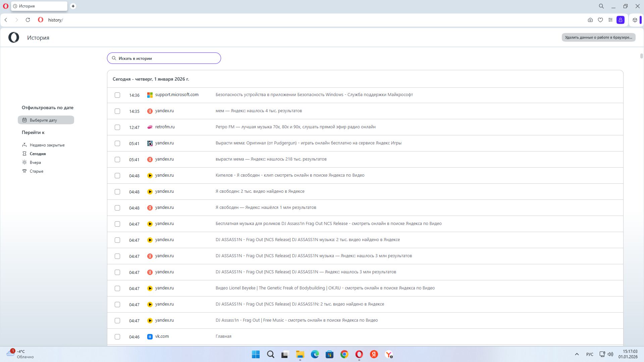Screen dimensions: 644x362
Task: Click the 'Искать в истории' search field
Action: pyautogui.click(x=164, y=58)
